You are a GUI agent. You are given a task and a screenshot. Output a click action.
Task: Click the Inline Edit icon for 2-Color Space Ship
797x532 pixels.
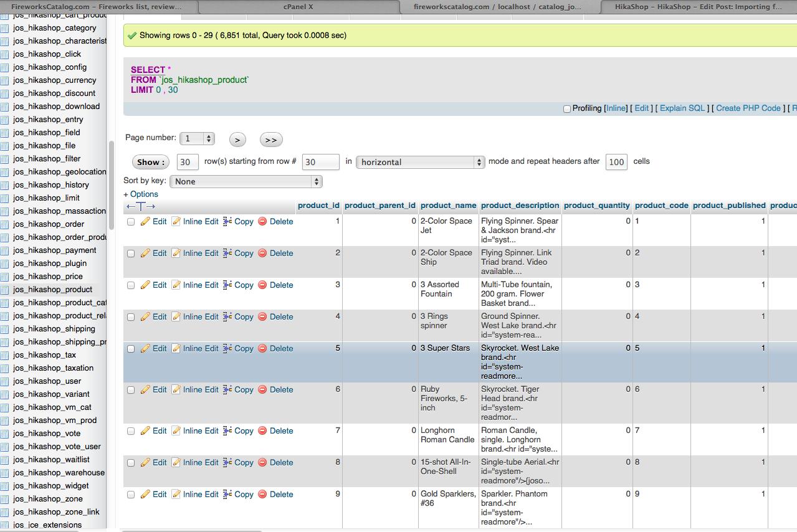click(176, 254)
